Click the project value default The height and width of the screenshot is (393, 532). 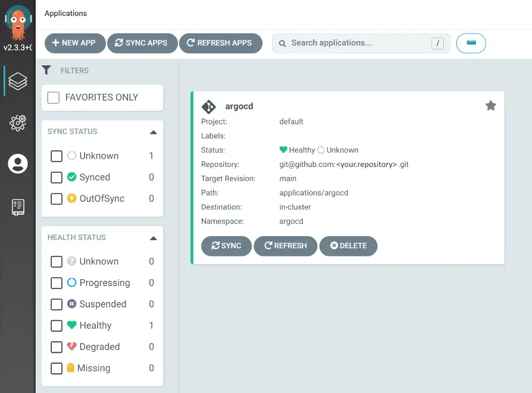click(x=291, y=121)
